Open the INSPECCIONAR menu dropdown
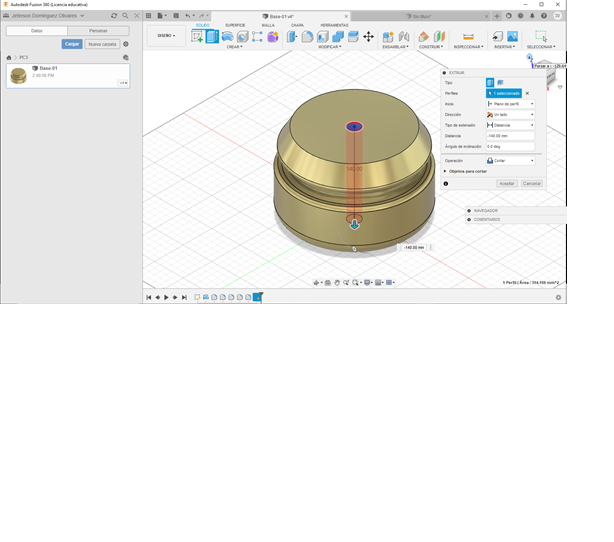Screen dimensions: 614x542 click(x=468, y=47)
